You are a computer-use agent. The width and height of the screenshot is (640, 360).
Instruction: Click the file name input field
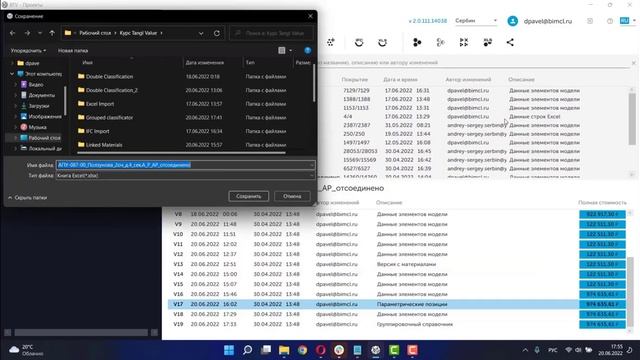185,165
